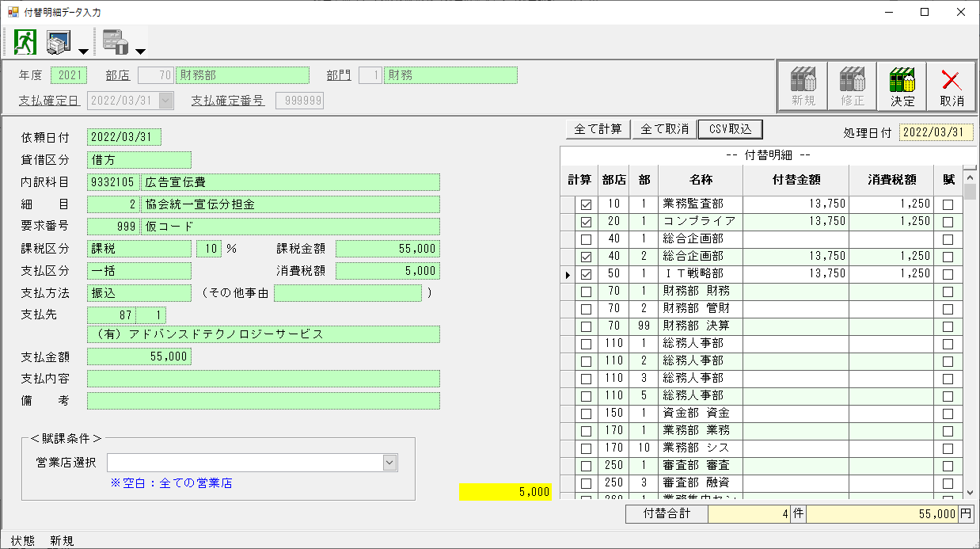Open the print icon dropdown arrow
980x549 pixels.
coord(83,51)
